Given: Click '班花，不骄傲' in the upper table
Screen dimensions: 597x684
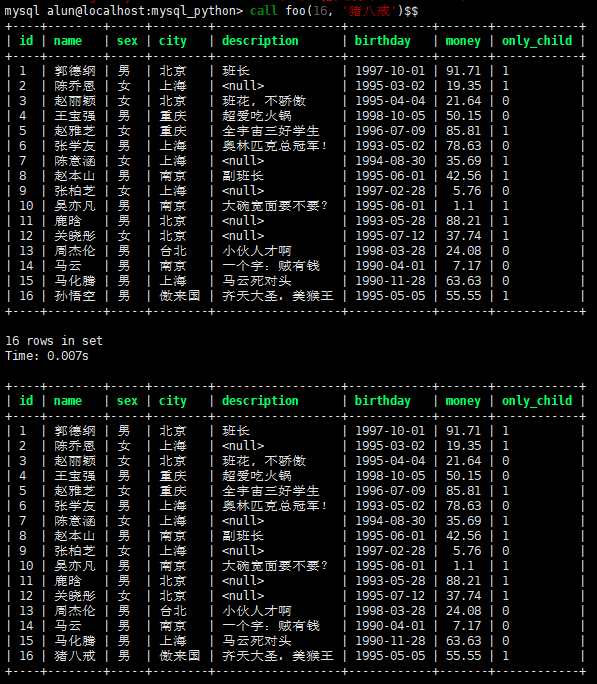Looking at the screenshot, I should pos(264,101).
